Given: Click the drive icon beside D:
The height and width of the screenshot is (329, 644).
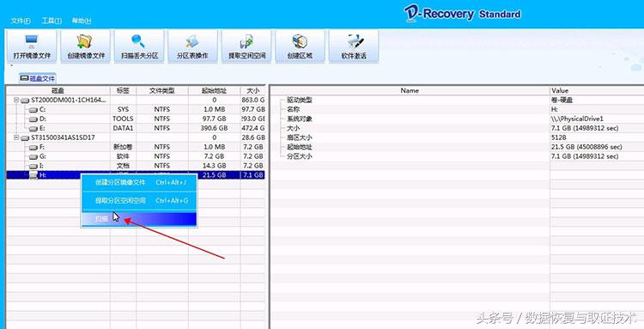Looking at the screenshot, I should [33, 119].
